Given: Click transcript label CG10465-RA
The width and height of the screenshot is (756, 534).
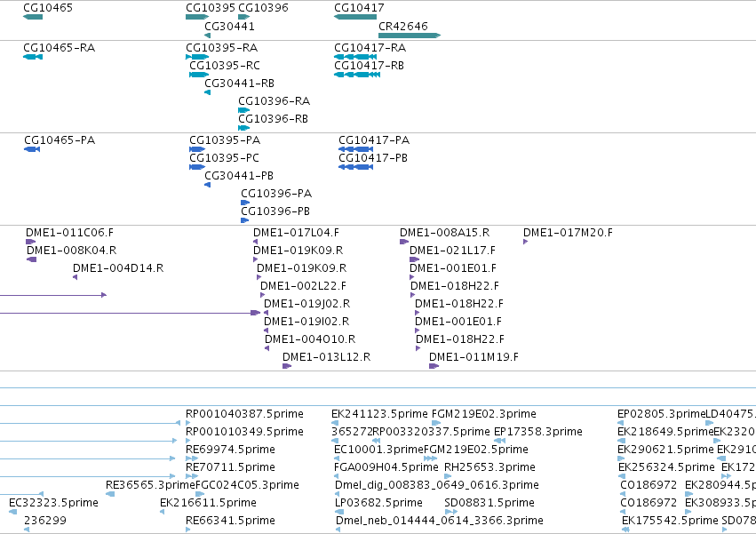Looking at the screenshot, I should (60, 48).
